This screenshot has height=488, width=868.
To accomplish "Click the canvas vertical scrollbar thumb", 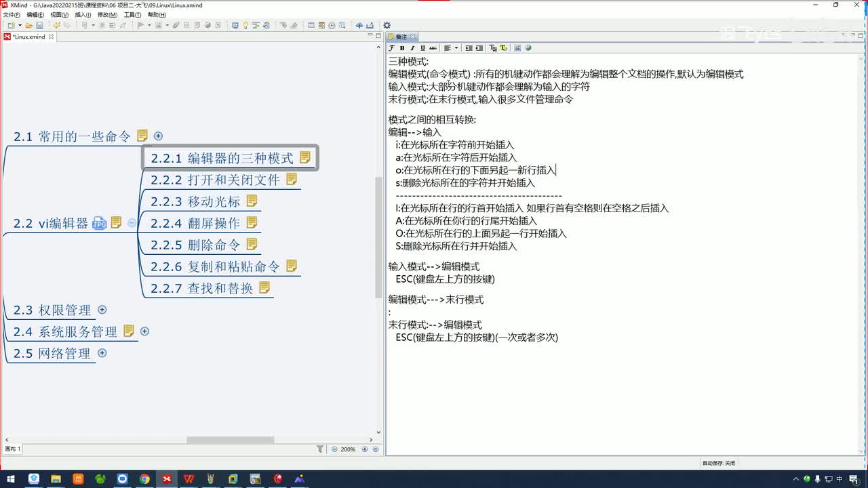I will (379, 237).
